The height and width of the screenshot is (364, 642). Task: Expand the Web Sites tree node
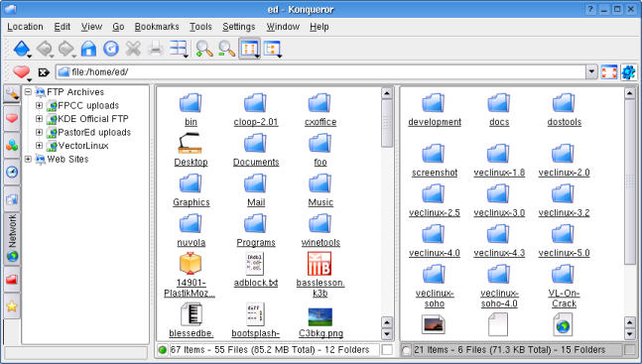click(x=28, y=159)
